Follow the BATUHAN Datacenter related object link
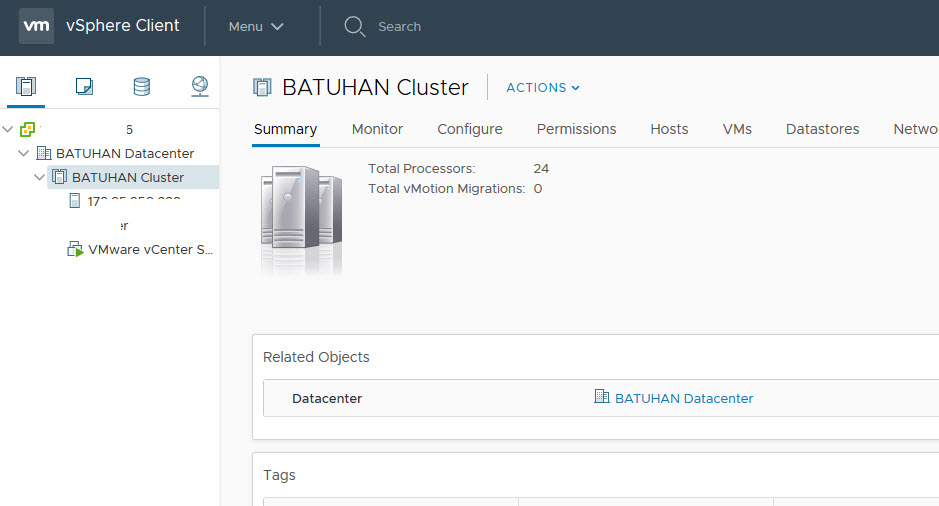 [x=683, y=398]
